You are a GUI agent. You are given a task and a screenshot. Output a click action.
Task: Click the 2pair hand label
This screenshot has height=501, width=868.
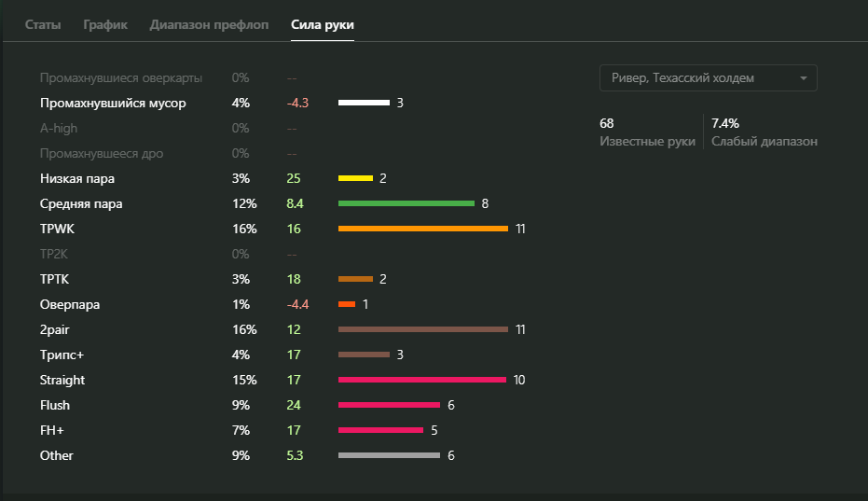click(x=56, y=329)
